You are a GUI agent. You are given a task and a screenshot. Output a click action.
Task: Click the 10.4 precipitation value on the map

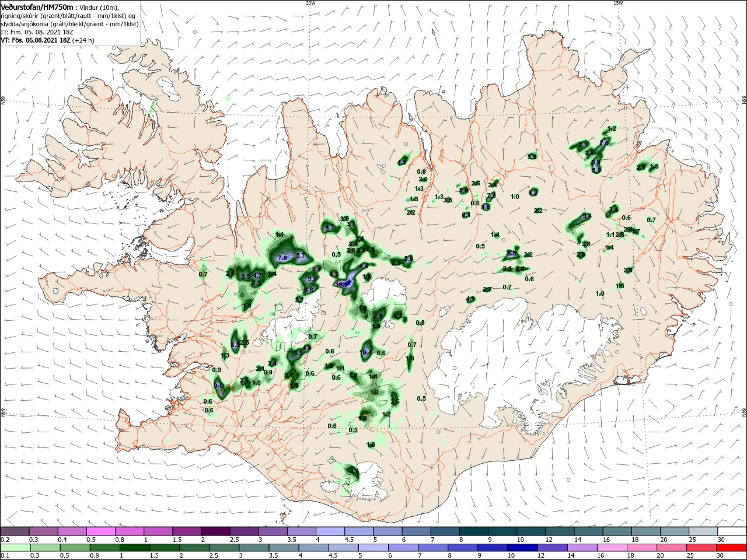(x=366, y=352)
